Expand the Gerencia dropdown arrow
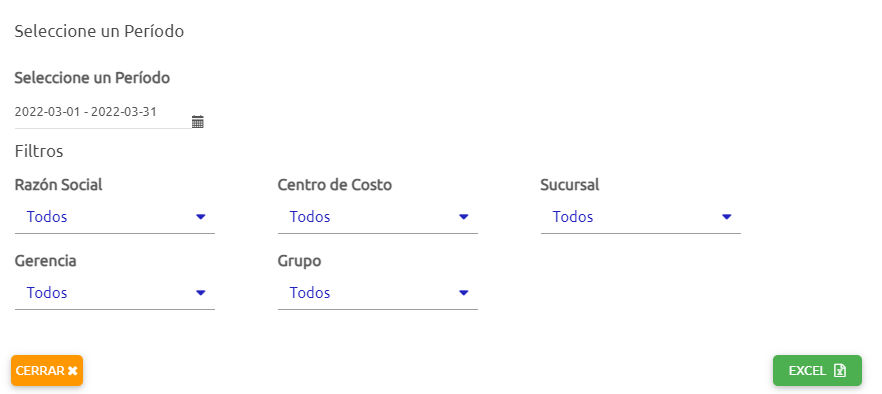Screen dimensions: 882x394 pos(201,293)
